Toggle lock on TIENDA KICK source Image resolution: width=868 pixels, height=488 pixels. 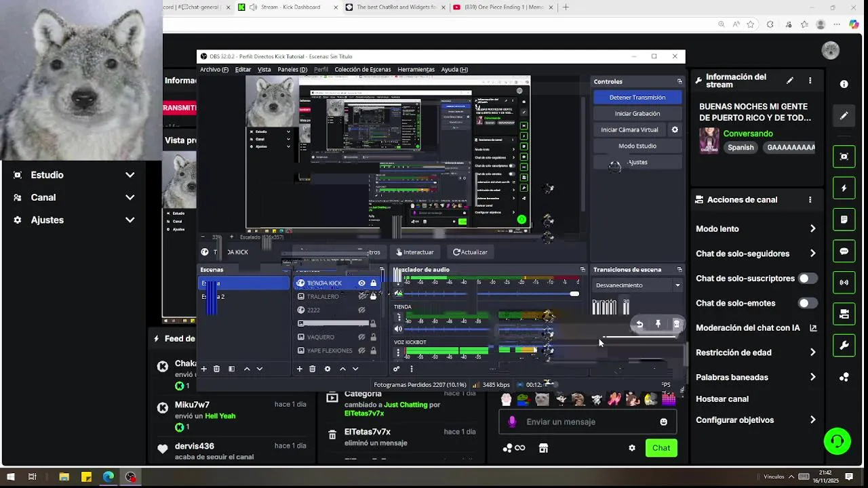tap(373, 283)
